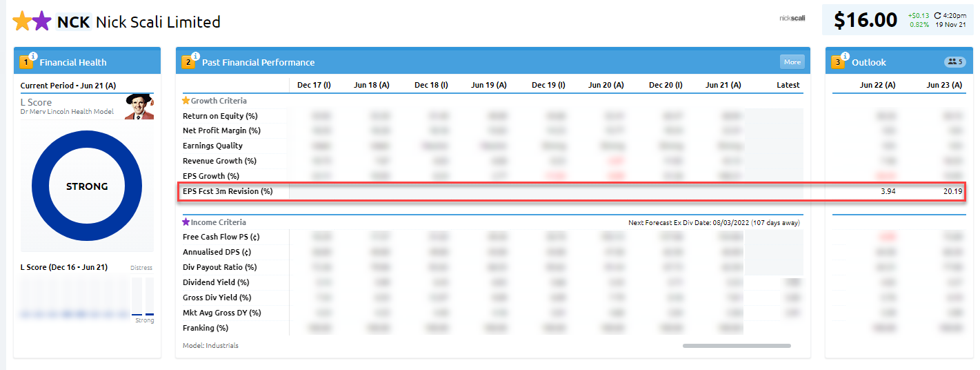Click the +$0.13 price change
Image resolution: width=980 pixels, height=370 pixels.
pyautogui.click(x=919, y=15)
